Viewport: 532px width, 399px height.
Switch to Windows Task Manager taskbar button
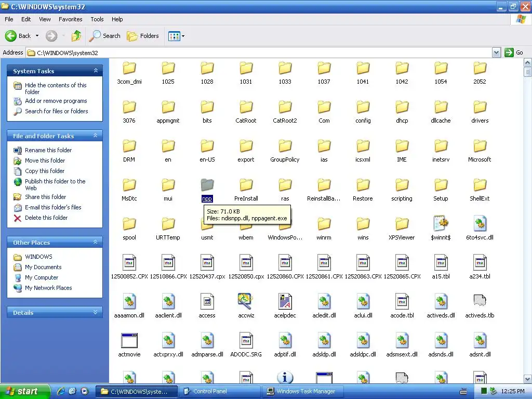[x=303, y=392]
